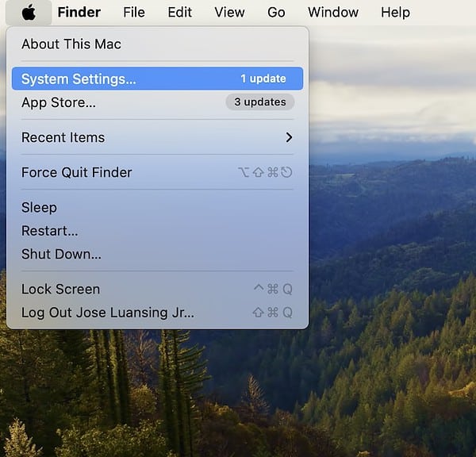Choose Restart from the Apple menu

[x=49, y=231]
